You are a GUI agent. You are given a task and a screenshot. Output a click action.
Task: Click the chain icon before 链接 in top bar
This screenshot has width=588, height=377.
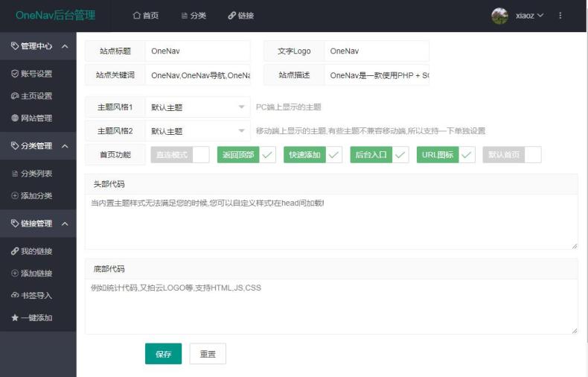tap(231, 16)
